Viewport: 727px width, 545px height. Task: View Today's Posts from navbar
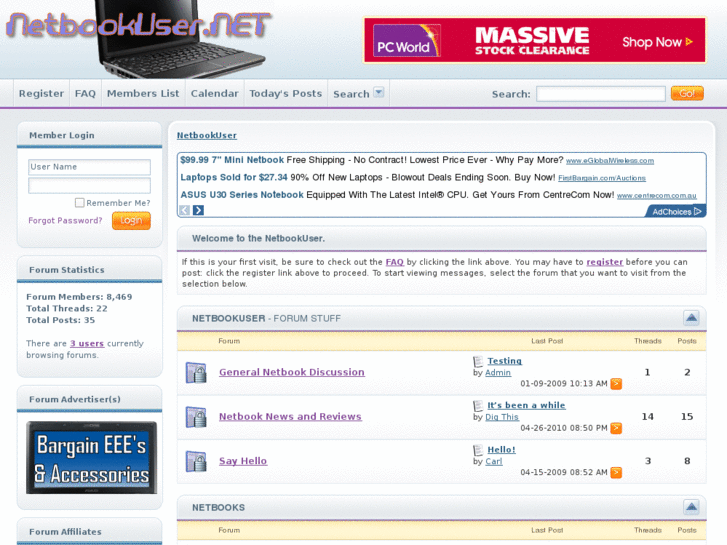coord(286,93)
